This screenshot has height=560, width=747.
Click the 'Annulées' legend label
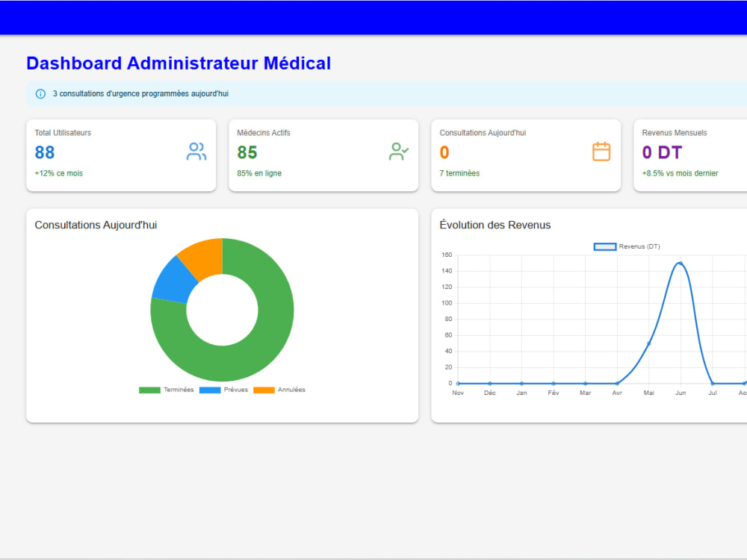click(x=291, y=390)
